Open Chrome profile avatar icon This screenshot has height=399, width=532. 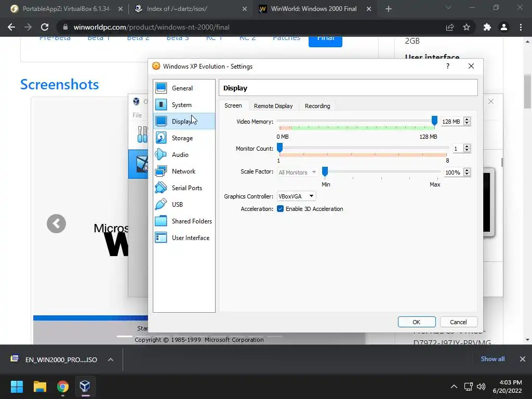coord(504,27)
